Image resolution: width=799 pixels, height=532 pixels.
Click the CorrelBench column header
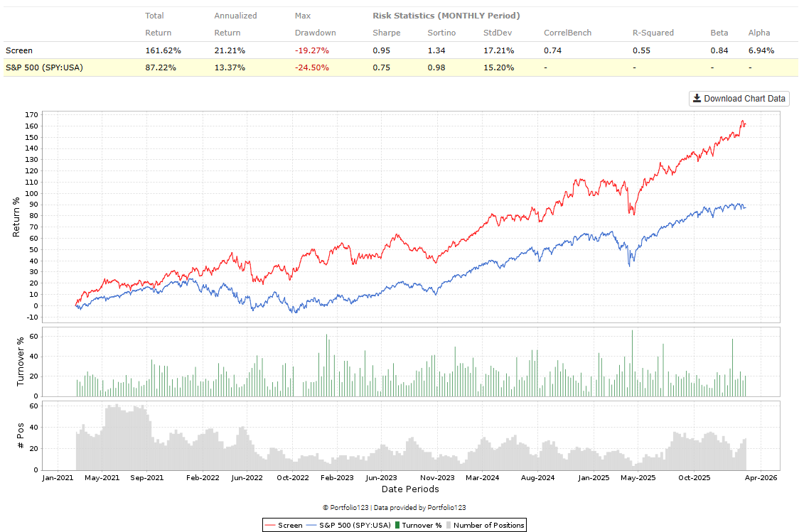[x=567, y=33]
